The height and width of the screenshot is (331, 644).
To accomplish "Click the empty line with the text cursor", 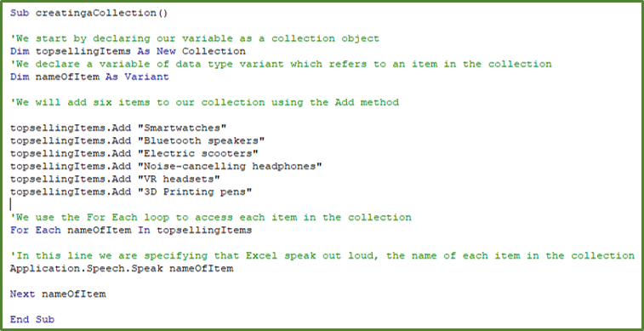I will point(11,204).
